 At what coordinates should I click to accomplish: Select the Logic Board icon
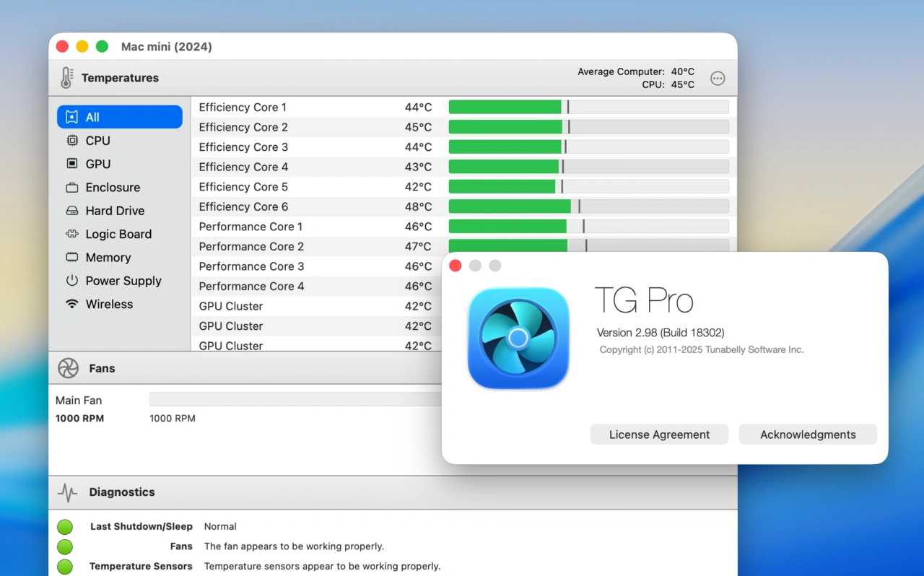pos(71,234)
